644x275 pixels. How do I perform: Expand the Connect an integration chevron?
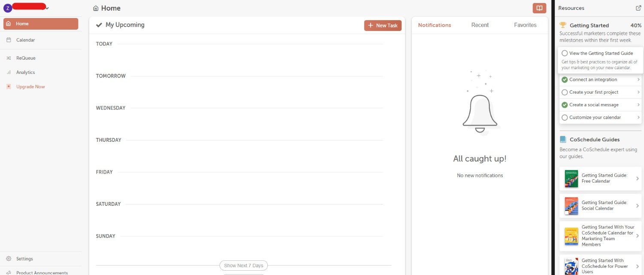[638, 79]
